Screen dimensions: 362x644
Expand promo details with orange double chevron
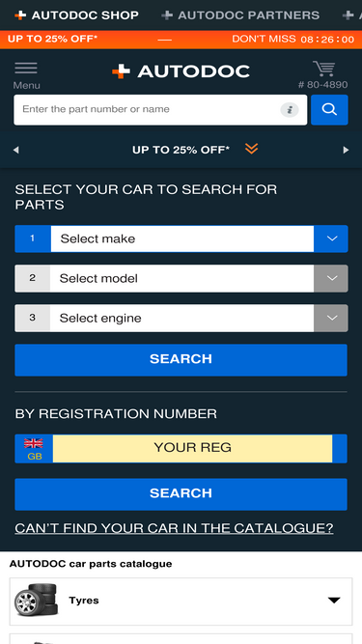pyautogui.click(x=252, y=149)
